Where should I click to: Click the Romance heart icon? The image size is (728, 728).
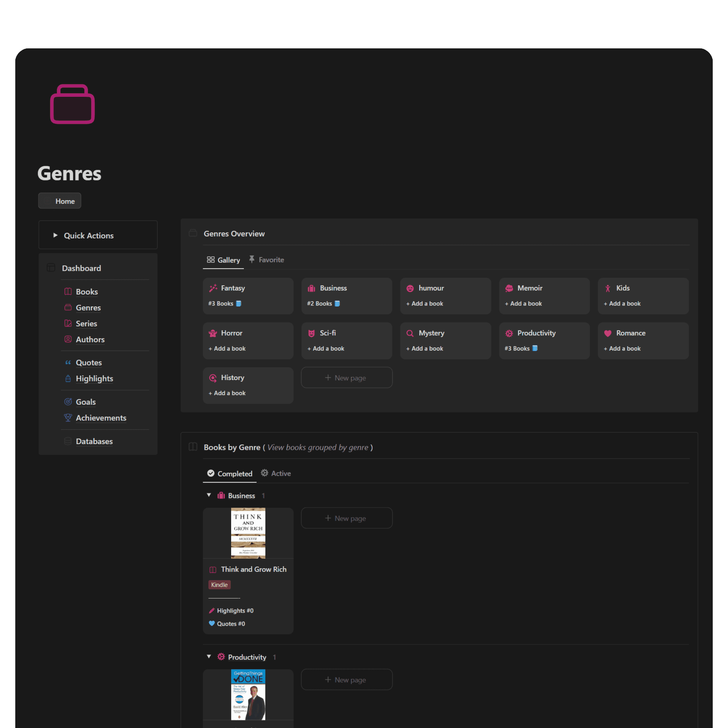pyautogui.click(x=608, y=333)
